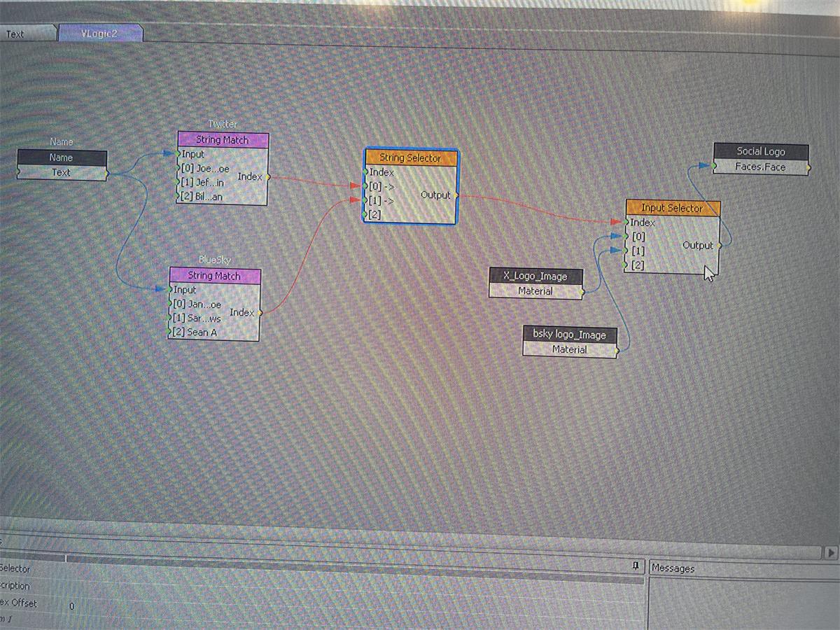Click the Selector row in properties panel
Image resolution: width=840 pixels, height=630 pixels.
point(15,568)
